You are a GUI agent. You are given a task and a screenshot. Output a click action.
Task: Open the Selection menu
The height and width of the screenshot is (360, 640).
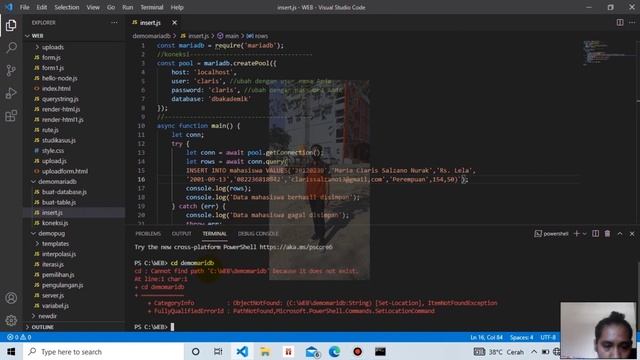point(67,7)
